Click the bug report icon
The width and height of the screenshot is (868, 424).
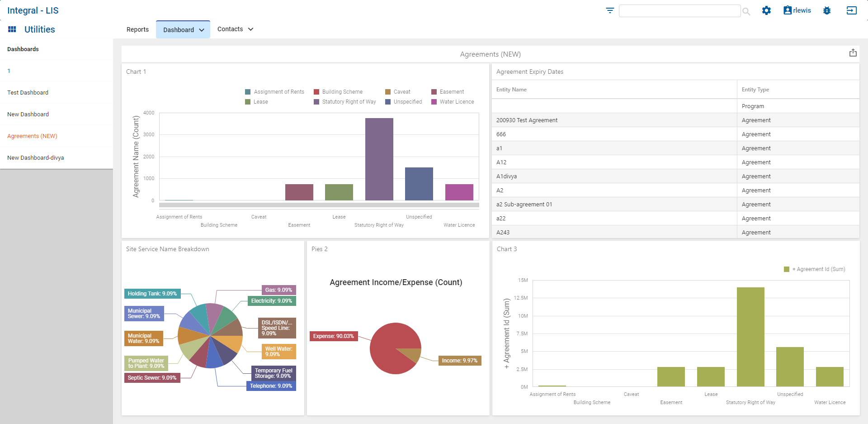click(827, 10)
